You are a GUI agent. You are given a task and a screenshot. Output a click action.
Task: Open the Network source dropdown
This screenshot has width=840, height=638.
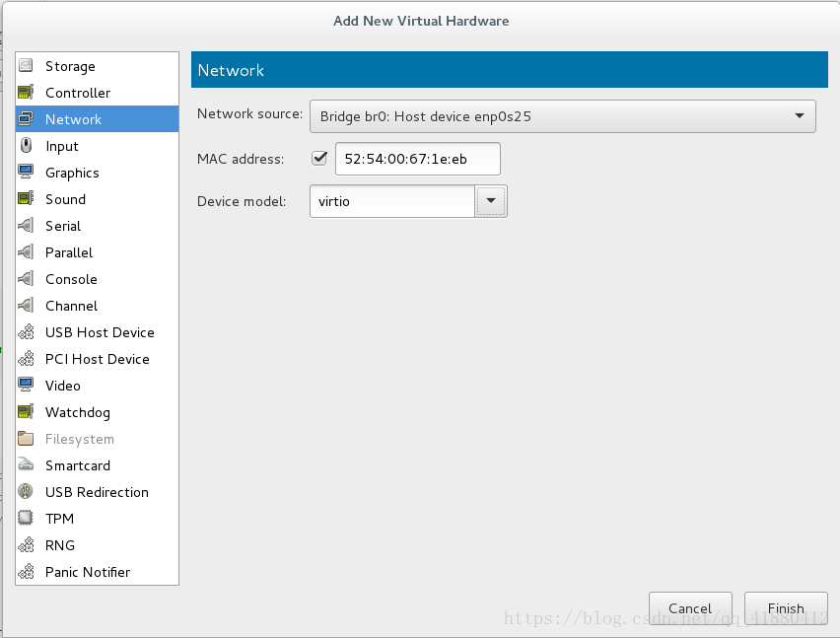[x=563, y=116]
